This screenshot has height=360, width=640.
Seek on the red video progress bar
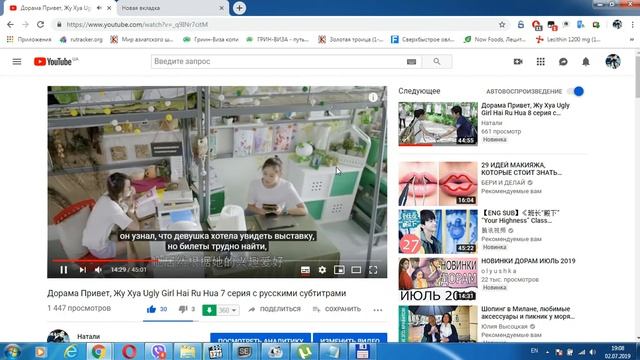[x=105, y=260]
